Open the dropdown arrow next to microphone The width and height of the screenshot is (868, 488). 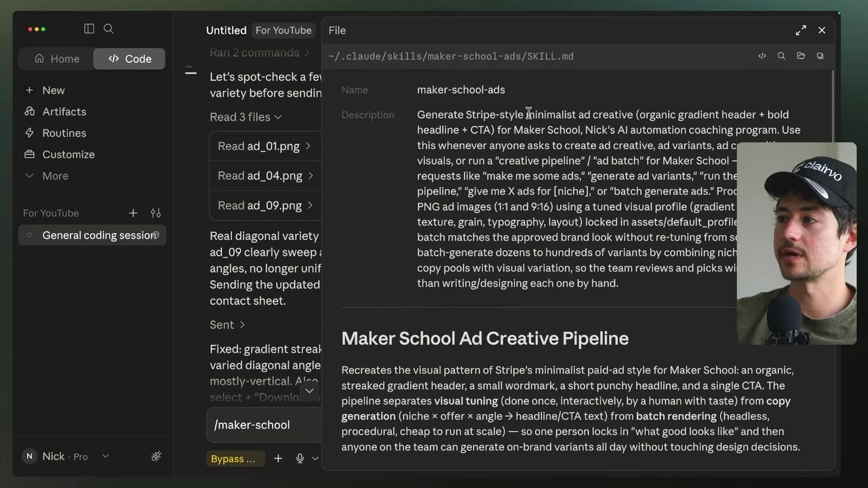coord(315,459)
